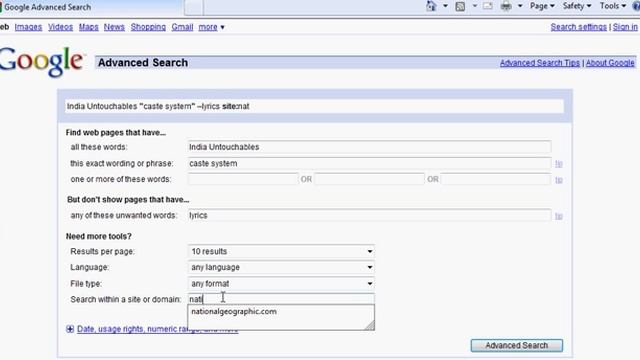The width and height of the screenshot is (640, 360).
Task: Click the autocomplete popup resize grip
Action: [x=370, y=325]
